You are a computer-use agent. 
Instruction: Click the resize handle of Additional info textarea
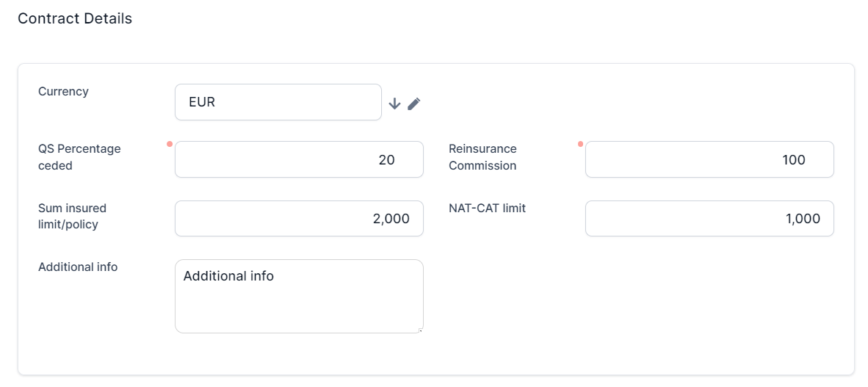(420, 330)
